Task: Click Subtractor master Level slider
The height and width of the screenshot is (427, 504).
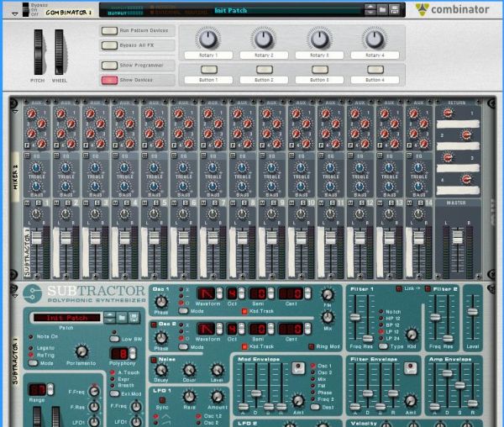Action: (x=472, y=311)
